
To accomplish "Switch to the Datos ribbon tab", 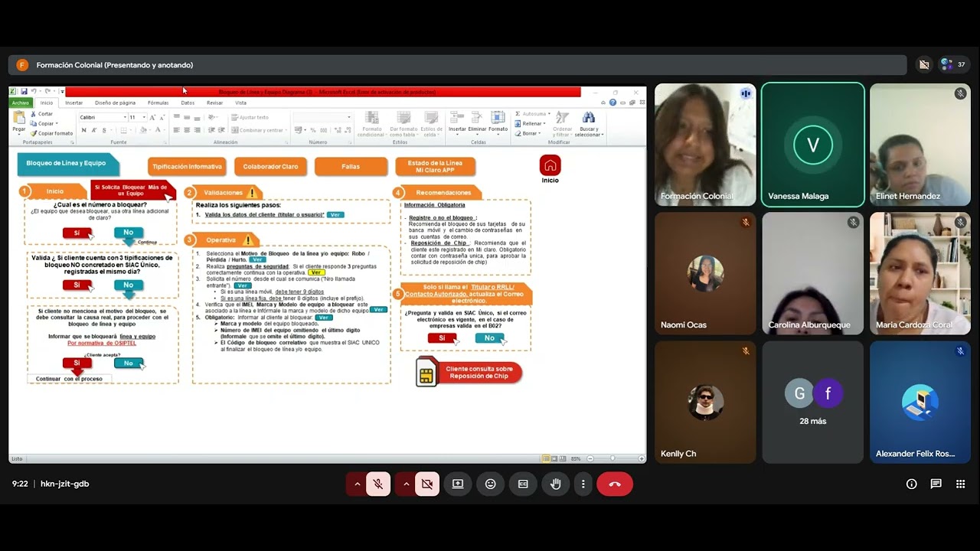I will (x=188, y=103).
